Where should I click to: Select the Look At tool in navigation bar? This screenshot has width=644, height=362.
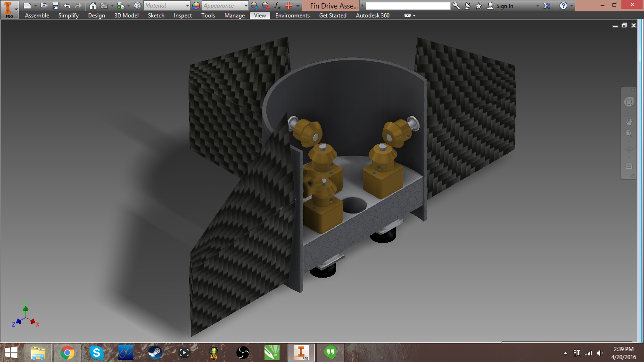pyautogui.click(x=629, y=166)
